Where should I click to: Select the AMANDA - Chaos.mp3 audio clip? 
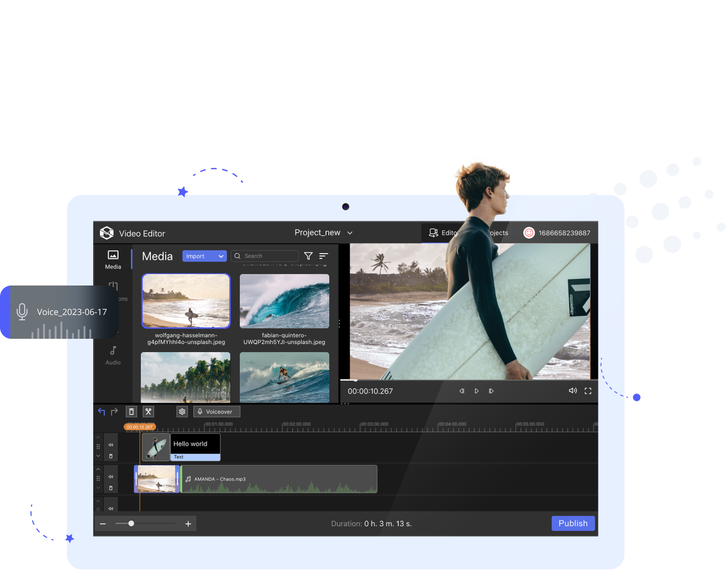click(279, 479)
